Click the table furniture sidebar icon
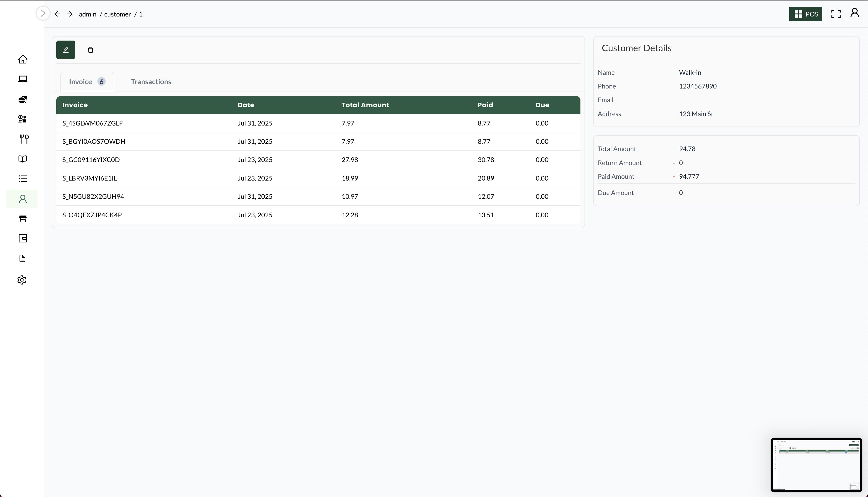Image resolution: width=868 pixels, height=497 pixels. 23,219
